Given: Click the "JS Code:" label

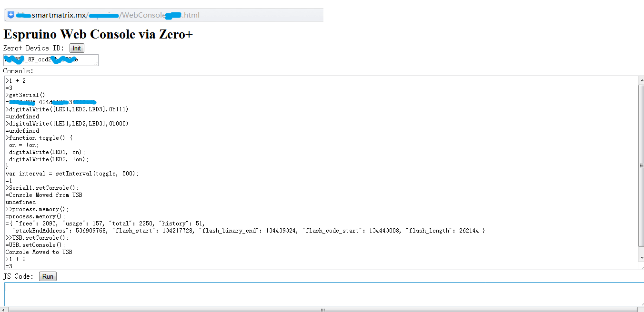Looking at the screenshot, I should pyautogui.click(x=19, y=276).
